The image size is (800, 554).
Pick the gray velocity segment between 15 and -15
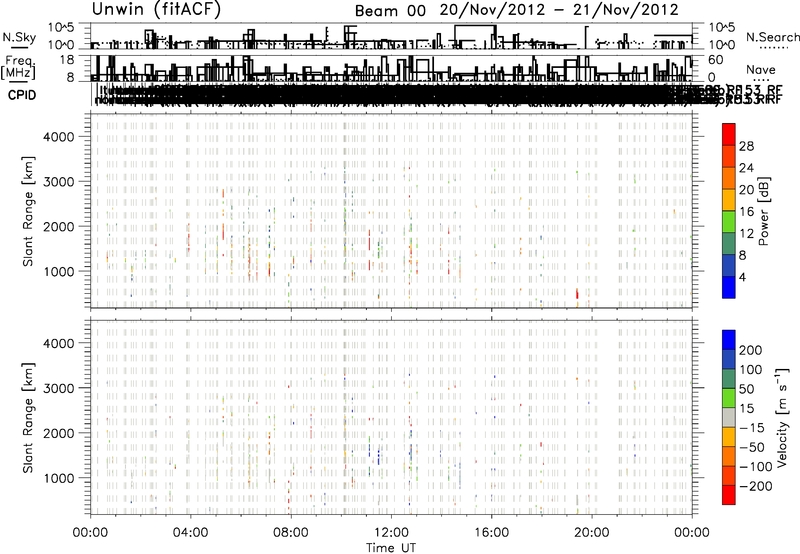[729, 417]
